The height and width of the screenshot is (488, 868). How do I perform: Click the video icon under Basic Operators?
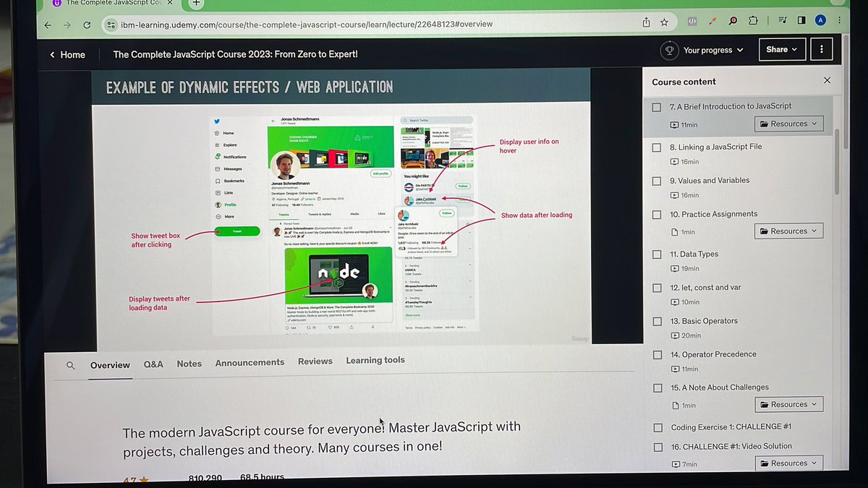tap(674, 335)
